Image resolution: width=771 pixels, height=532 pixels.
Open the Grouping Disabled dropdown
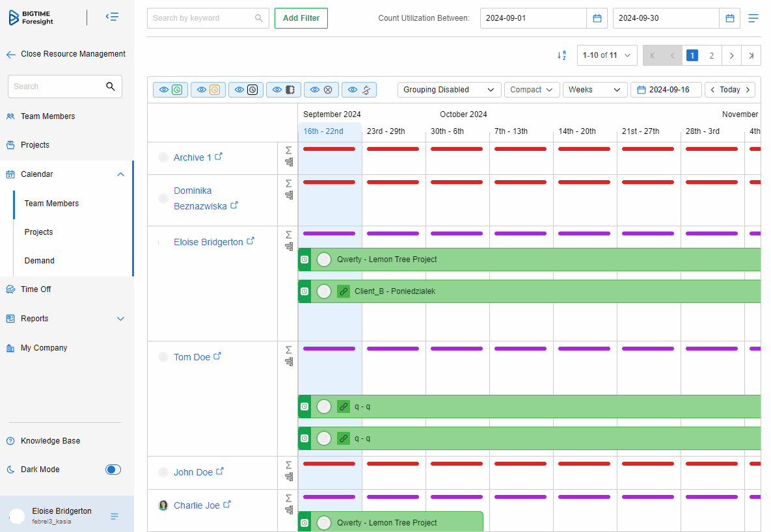(x=449, y=90)
